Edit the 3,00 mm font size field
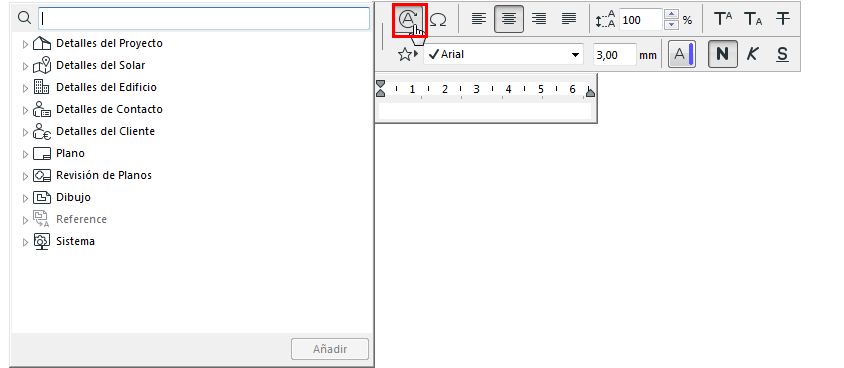The height and width of the screenshot is (368, 844). click(615, 54)
